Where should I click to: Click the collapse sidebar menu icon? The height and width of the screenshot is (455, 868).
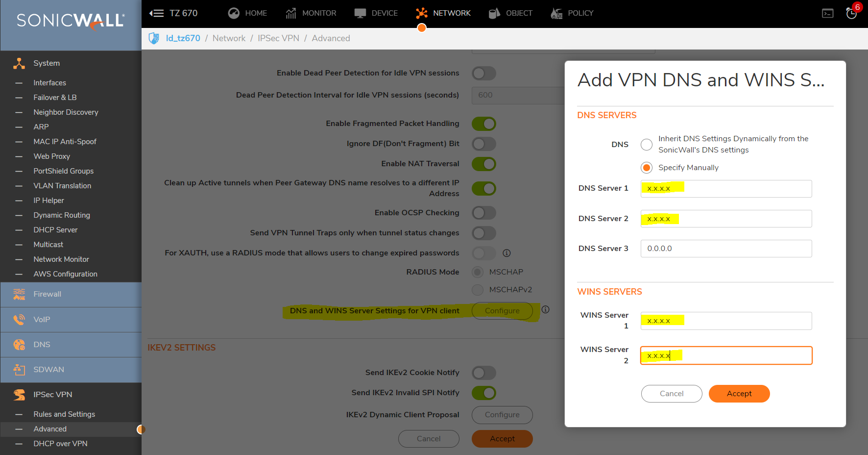(156, 13)
